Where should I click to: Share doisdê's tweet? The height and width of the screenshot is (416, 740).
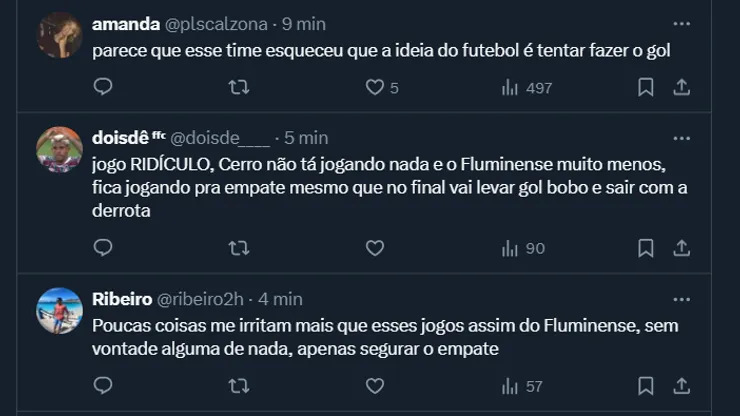coord(681,247)
